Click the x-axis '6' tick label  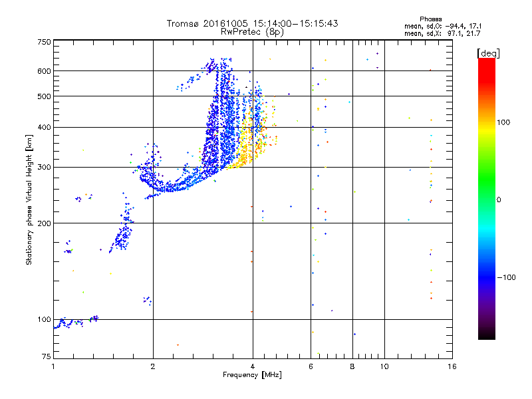point(311,366)
